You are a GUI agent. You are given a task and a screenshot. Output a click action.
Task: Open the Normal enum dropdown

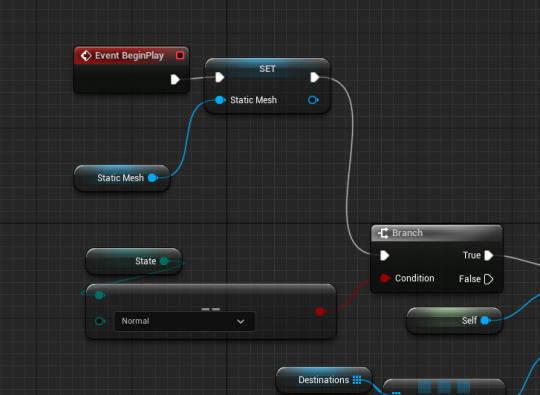pos(185,321)
